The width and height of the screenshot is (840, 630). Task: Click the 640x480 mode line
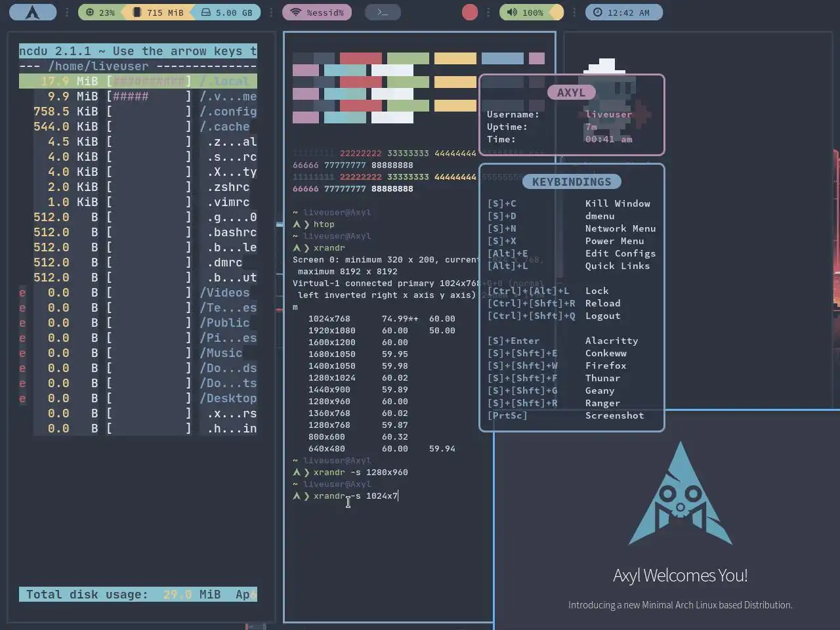pos(382,449)
